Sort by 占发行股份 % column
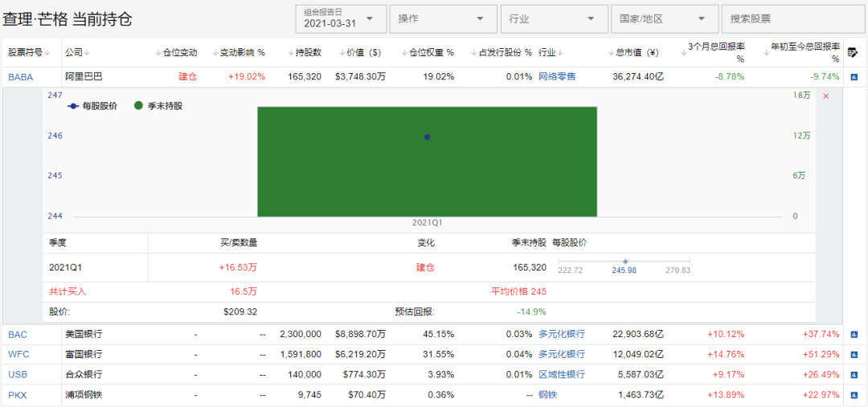Viewport: 868px width, 407px height. (x=502, y=52)
